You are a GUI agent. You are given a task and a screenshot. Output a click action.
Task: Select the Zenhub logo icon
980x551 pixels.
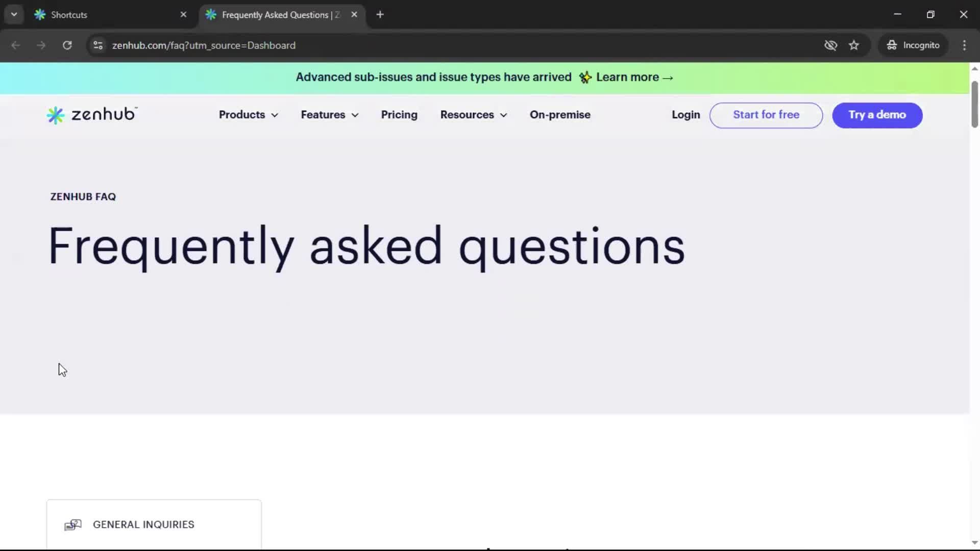tap(56, 115)
